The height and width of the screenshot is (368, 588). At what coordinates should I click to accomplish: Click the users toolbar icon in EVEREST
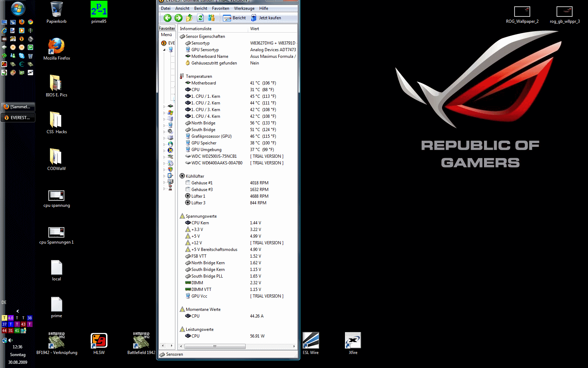[211, 18]
